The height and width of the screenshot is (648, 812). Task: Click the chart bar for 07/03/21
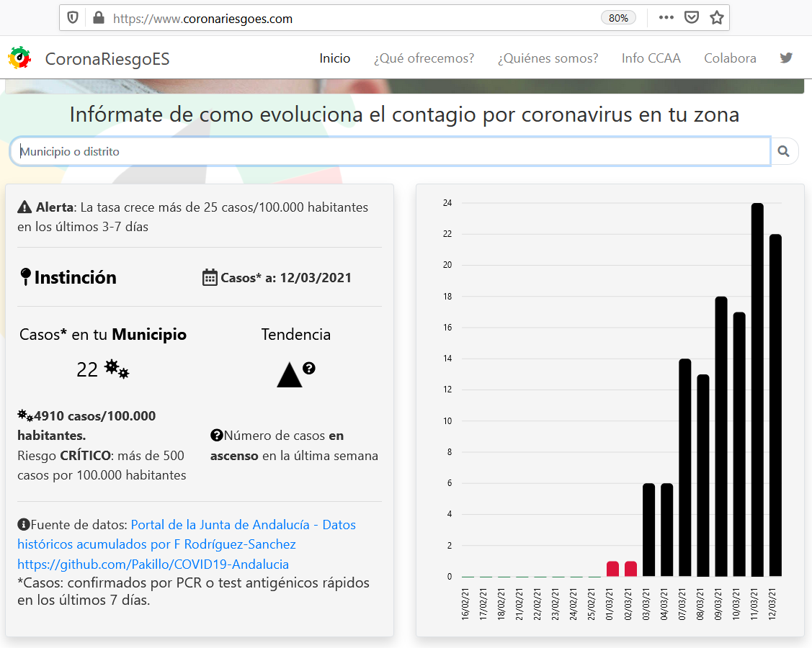point(684,467)
